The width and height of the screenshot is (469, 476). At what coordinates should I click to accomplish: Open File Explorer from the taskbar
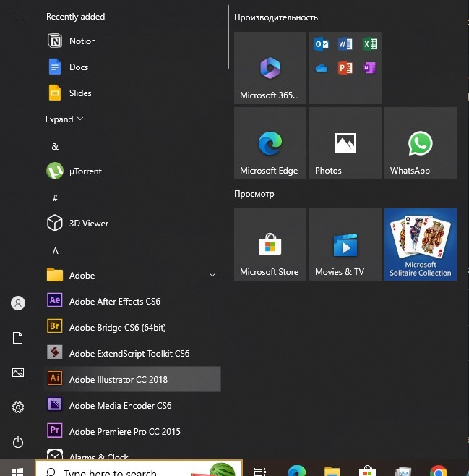pyautogui.click(x=332, y=471)
